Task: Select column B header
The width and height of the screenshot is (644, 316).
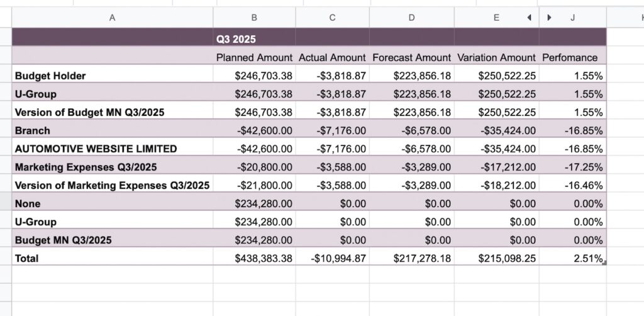Action: (x=254, y=18)
